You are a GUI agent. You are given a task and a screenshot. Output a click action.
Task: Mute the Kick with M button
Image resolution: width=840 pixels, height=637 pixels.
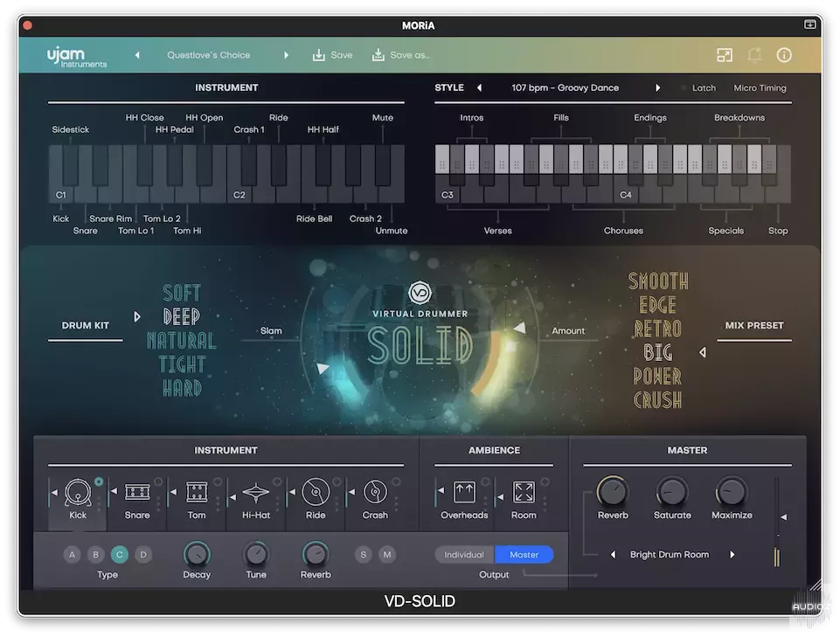pos(387,555)
